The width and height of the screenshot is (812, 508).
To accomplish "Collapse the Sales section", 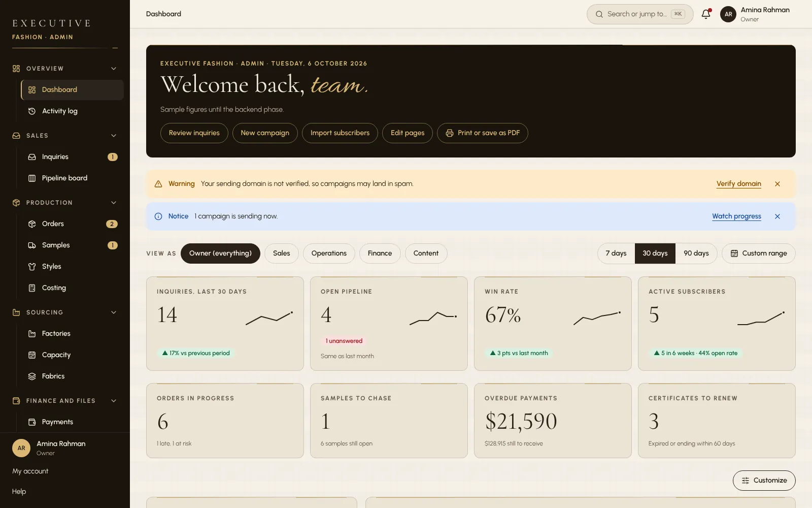I will tap(65, 136).
